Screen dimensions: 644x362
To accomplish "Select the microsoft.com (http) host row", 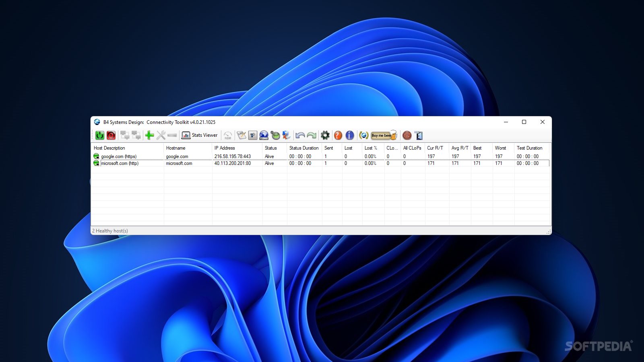I will coord(321,163).
